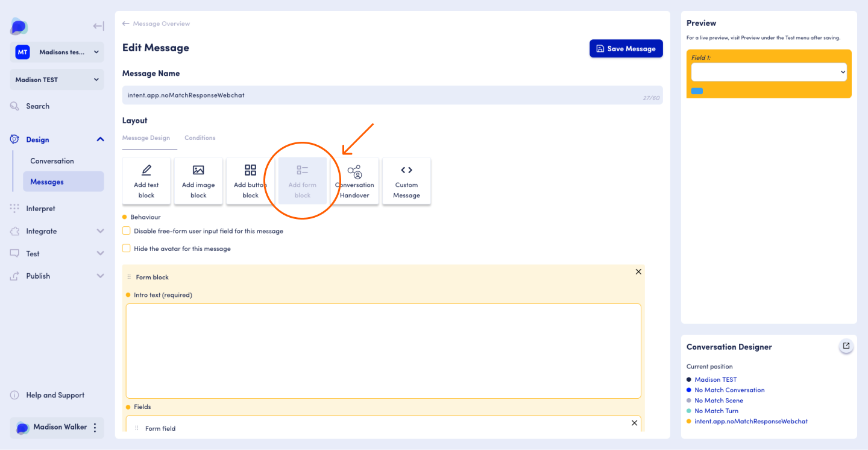Check Hide the avatar for this message
The width and height of the screenshot is (868, 450).
pyautogui.click(x=127, y=249)
